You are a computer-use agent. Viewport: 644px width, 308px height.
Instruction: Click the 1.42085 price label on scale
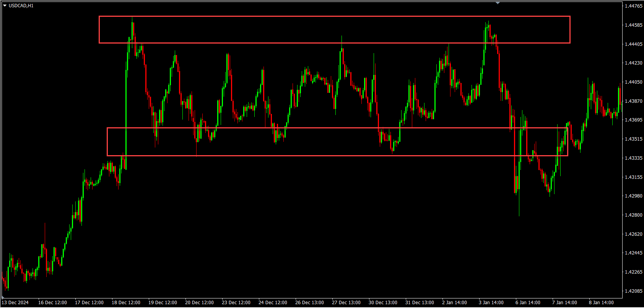[633, 291]
